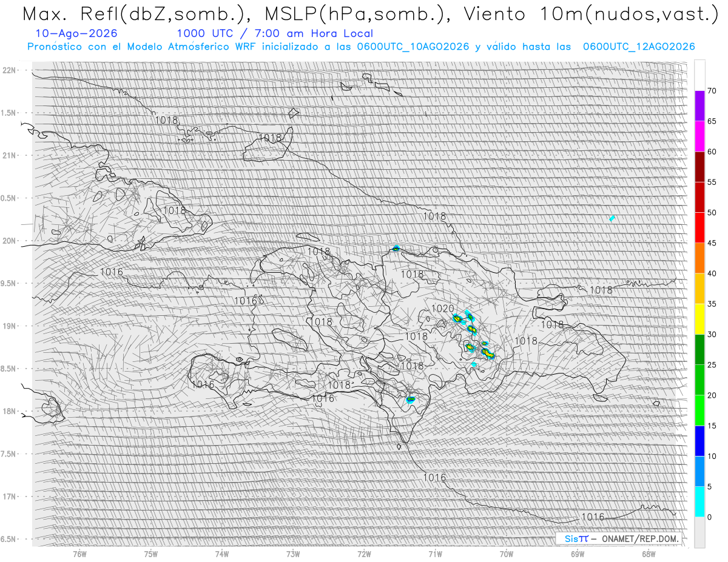Click the reflectivity cell on the north coast near 71.5W
Viewport: 728px width, 562px height.
pos(396,248)
